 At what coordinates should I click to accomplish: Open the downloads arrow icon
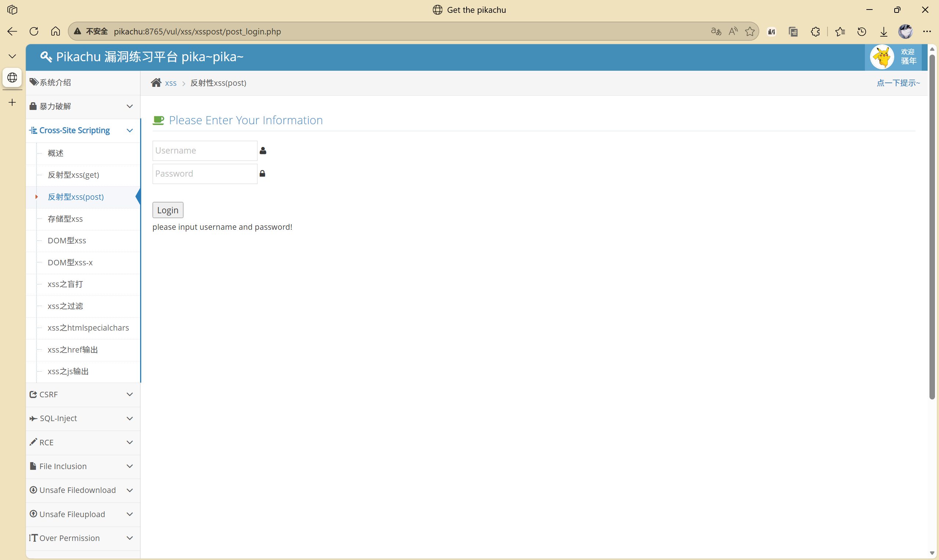point(884,32)
